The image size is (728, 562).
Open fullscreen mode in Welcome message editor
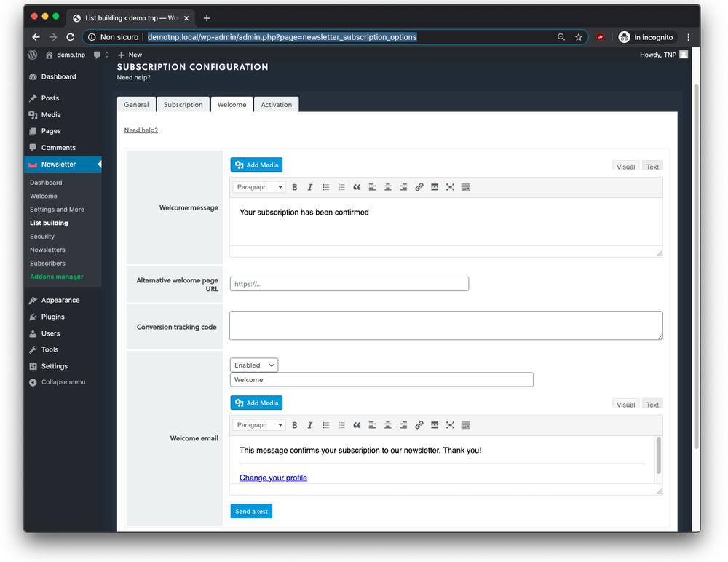[450, 187]
